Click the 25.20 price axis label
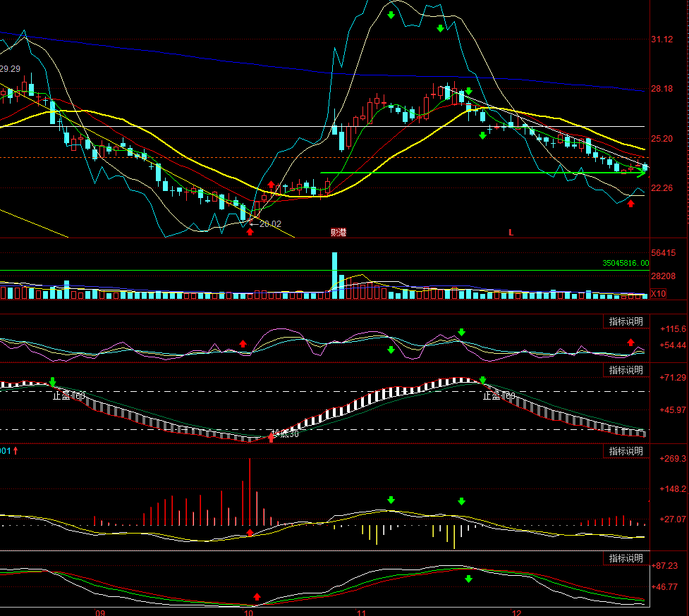This screenshot has width=689, height=616. tap(661, 139)
